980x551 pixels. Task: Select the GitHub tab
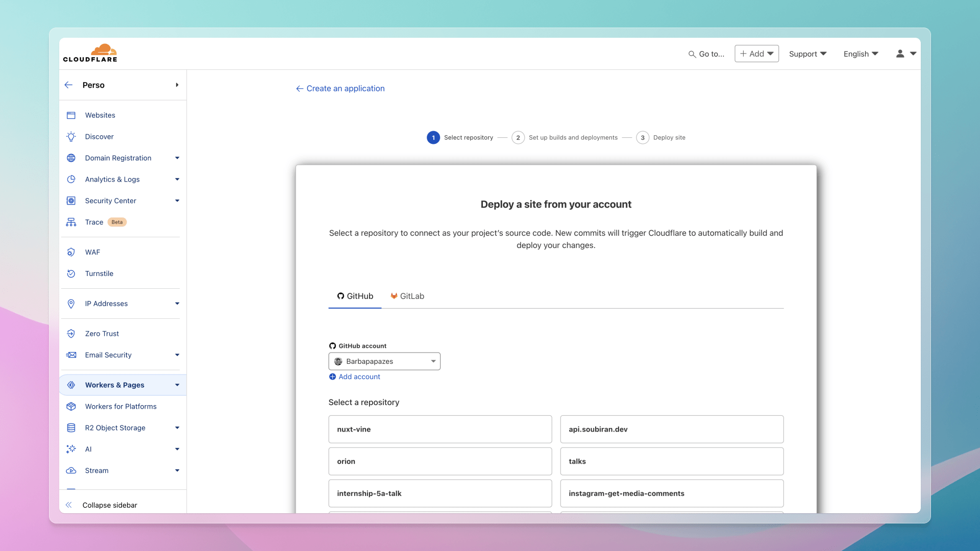pyautogui.click(x=355, y=296)
